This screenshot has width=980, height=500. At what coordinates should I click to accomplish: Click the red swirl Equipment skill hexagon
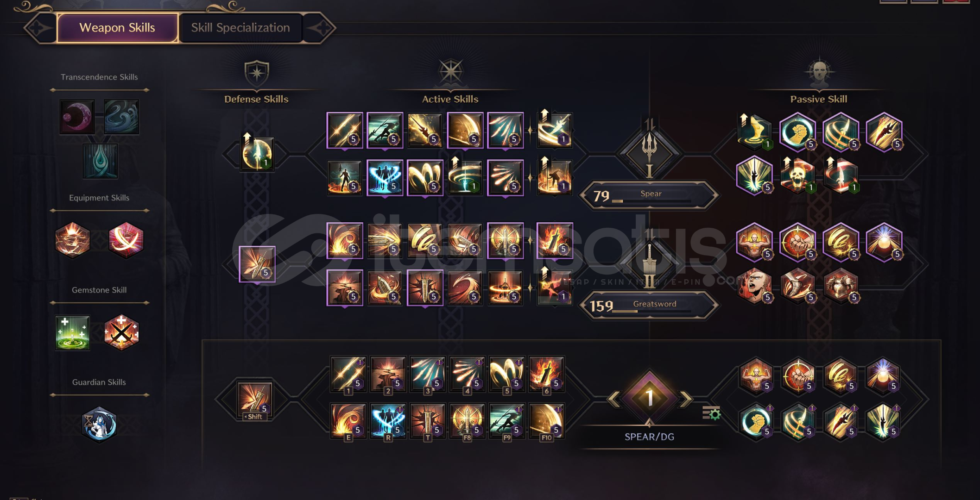pyautogui.click(x=126, y=240)
